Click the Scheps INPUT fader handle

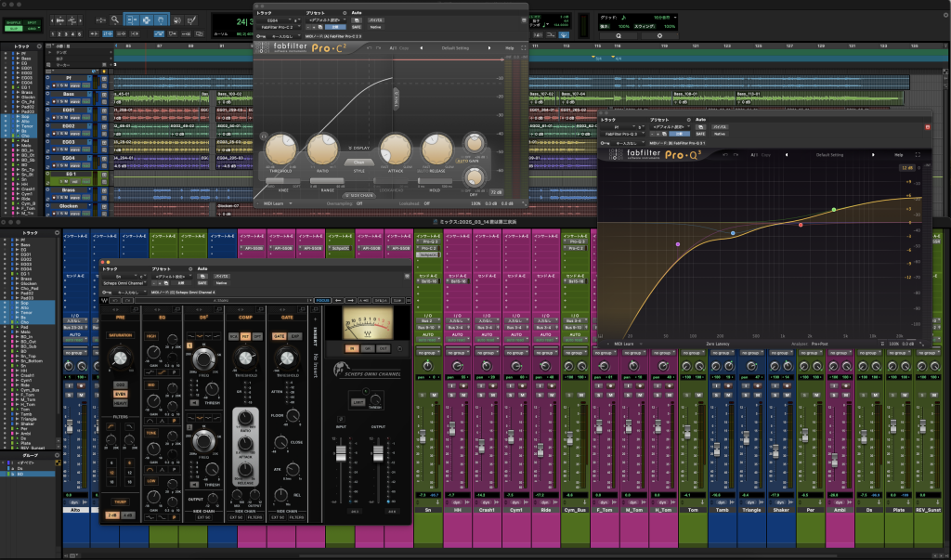point(341,453)
